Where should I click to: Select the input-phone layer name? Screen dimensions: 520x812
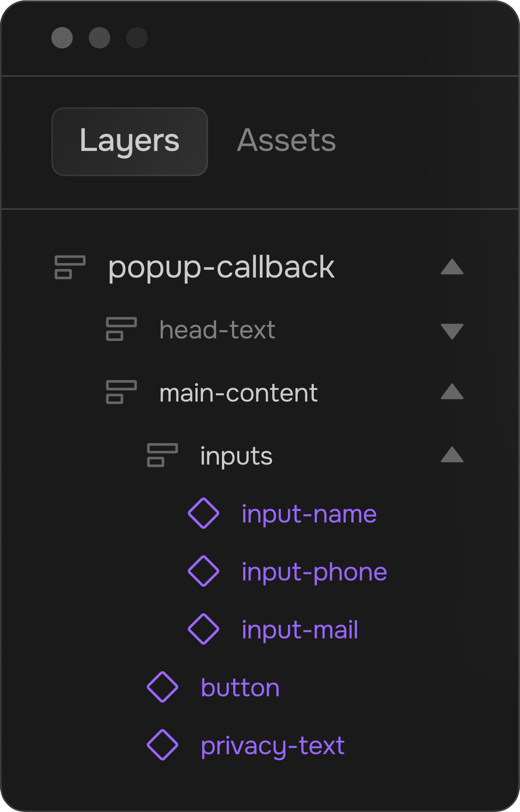(314, 572)
